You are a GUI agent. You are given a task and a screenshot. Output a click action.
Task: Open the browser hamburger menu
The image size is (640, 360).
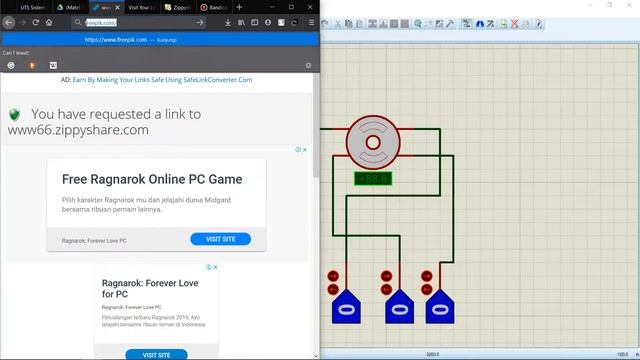[311, 22]
